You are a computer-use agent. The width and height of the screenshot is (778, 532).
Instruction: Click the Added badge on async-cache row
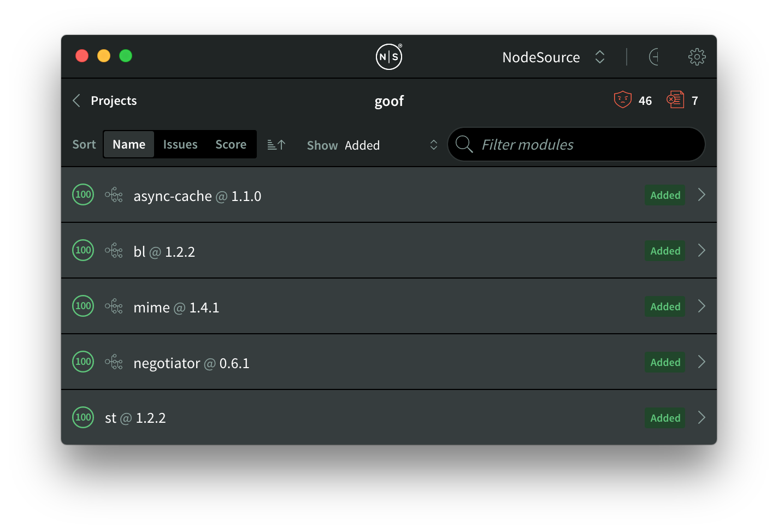click(x=665, y=195)
